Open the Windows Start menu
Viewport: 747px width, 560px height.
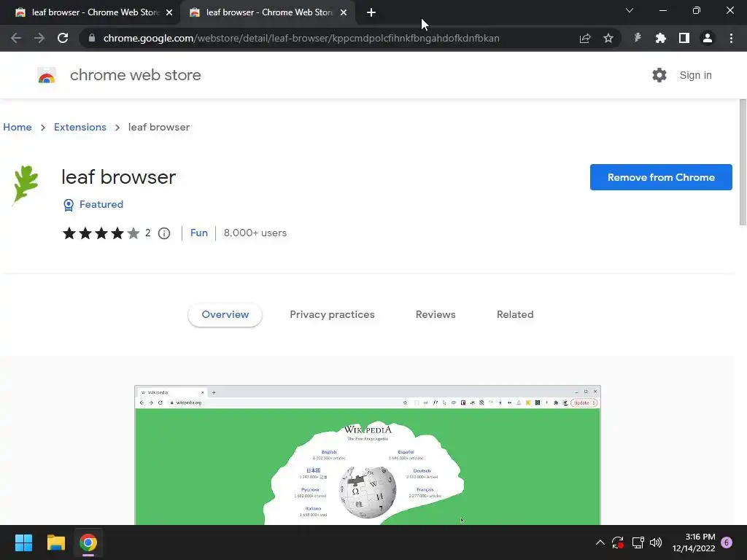(23, 542)
